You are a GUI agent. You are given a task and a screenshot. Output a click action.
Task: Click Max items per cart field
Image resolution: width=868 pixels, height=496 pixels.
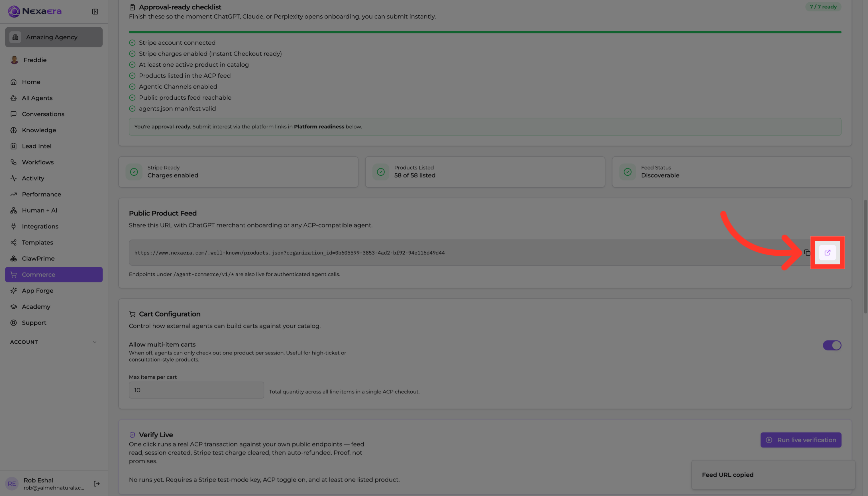click(x=196, y=390)
